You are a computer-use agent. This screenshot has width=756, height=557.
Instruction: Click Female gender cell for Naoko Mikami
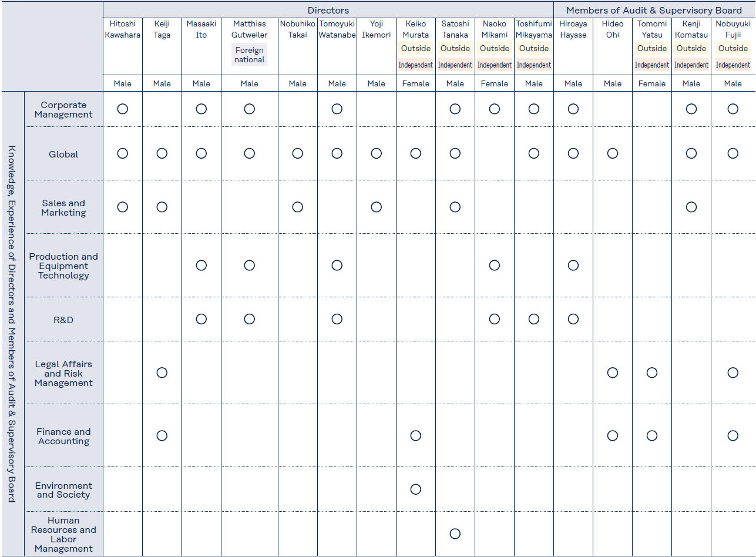[x=495, y=83]
